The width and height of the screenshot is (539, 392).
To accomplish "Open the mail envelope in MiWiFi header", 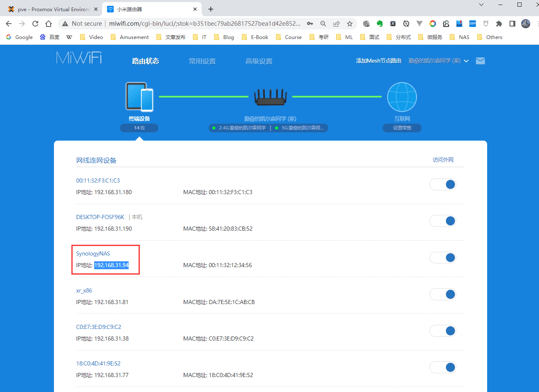I will tap(480, 61).
